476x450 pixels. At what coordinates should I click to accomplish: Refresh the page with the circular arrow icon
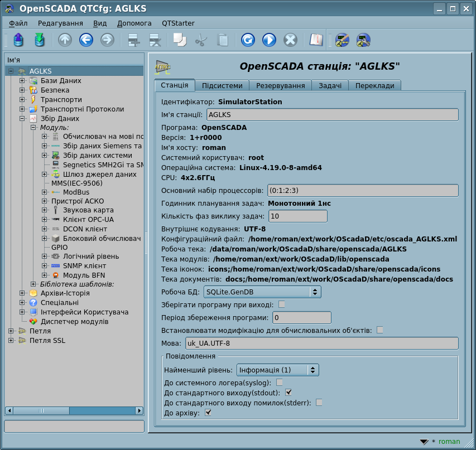coord(248,40)
